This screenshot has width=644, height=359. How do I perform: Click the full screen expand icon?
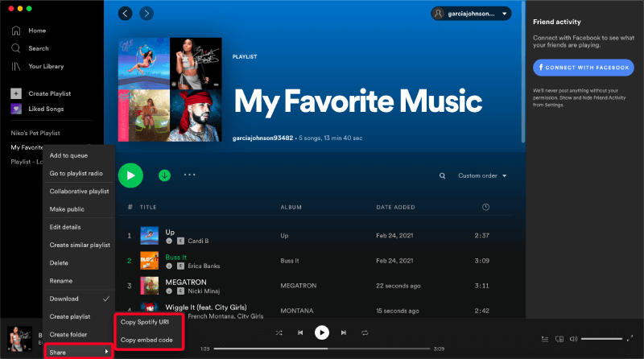coord(630,338)
